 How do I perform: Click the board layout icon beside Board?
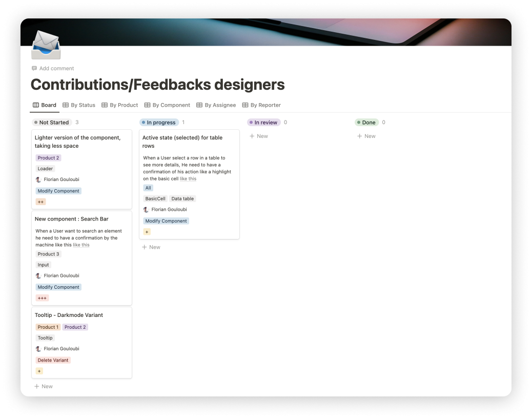pos(35,105)
